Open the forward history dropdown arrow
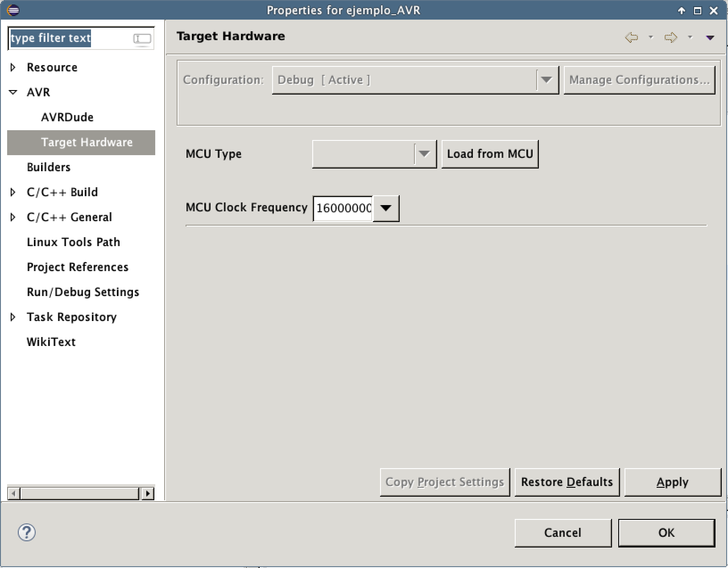 [x=690, y=37]
